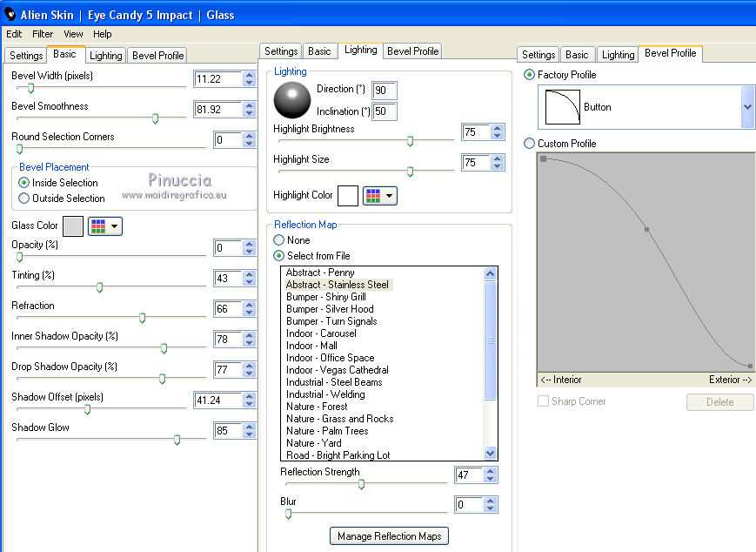Click the Shadow Glow spinner arrows

click(249, 431)
